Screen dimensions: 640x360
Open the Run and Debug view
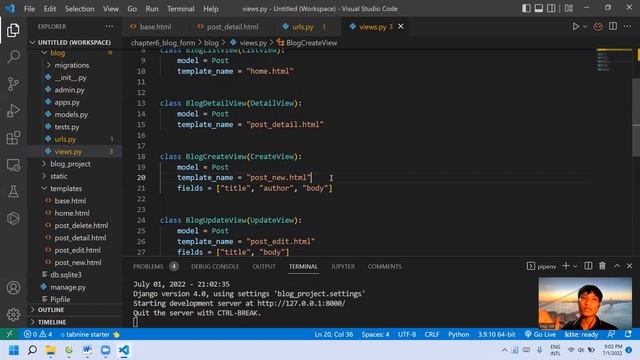click(13, 111)
